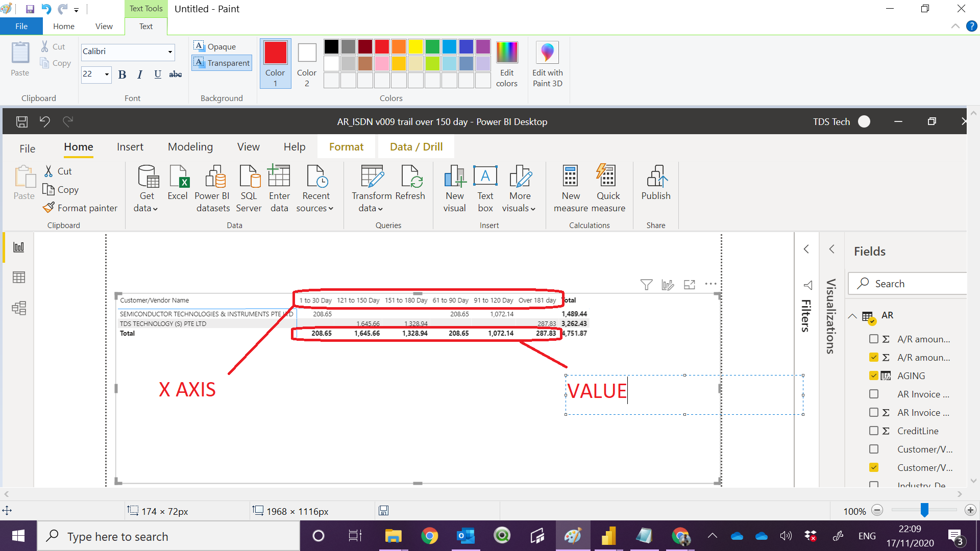Expand Recent sources dropdown
This screenshot has width=980, height=551.
pos(331,209)
